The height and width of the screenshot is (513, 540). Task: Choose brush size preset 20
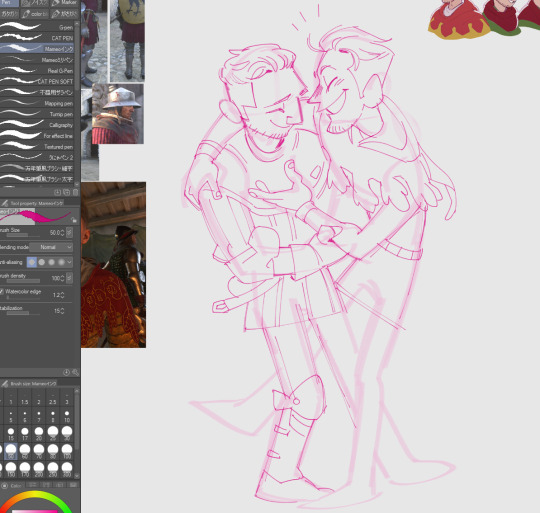coord(39,434)
